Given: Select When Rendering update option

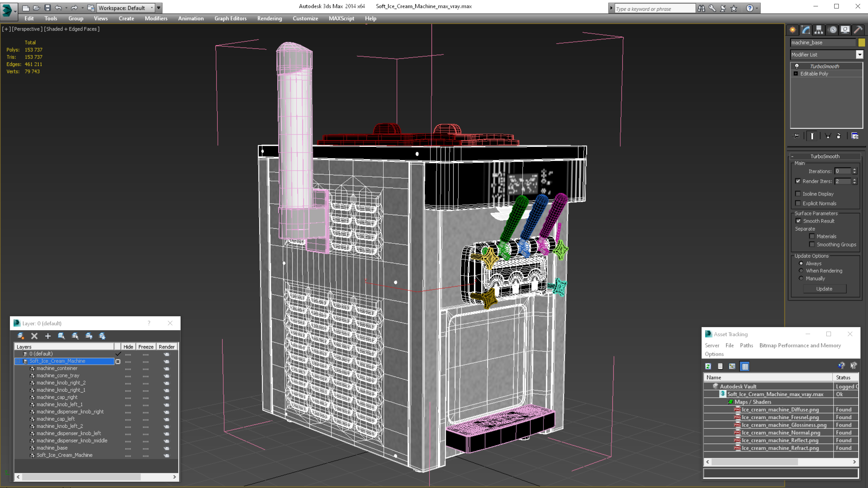Looking at the screenshot, I should click(x=801, y=271).
